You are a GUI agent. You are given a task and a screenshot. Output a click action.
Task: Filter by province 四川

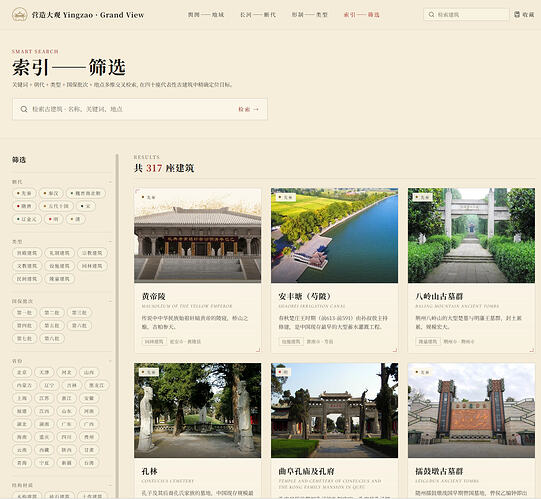click(x=67, y=437)
